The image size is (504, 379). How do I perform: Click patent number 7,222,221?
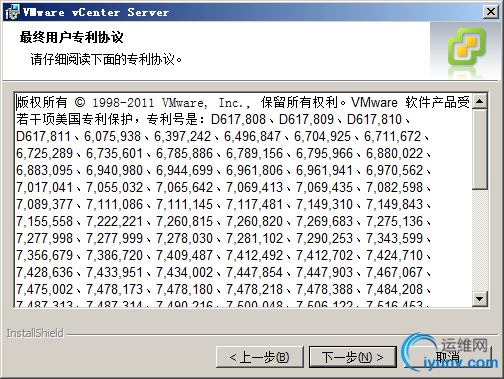click(x=114, y=221)
